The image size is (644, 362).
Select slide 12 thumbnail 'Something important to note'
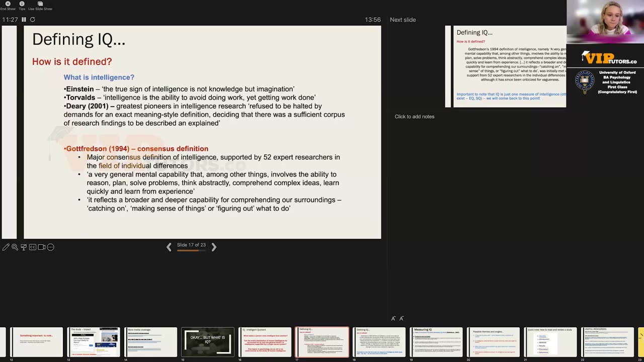[x=37, y=342]
